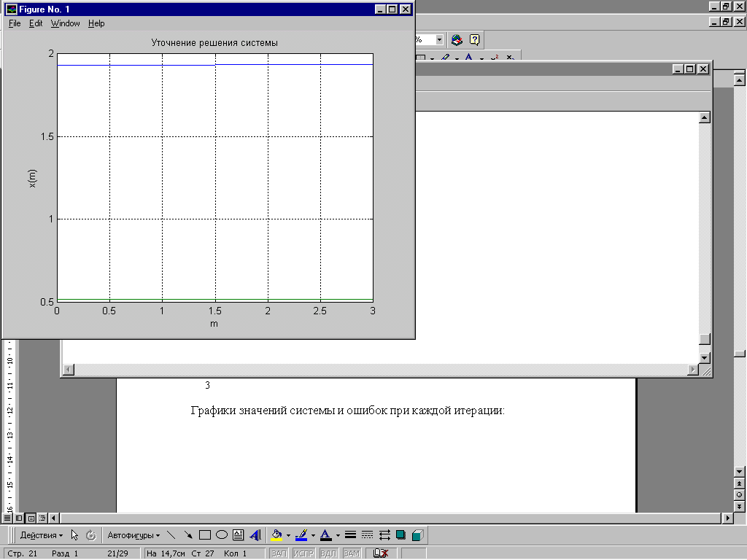This screenshot has width=747, height=560.
Task: Open the Действия dropdown menu
Action: pos(41,535)
